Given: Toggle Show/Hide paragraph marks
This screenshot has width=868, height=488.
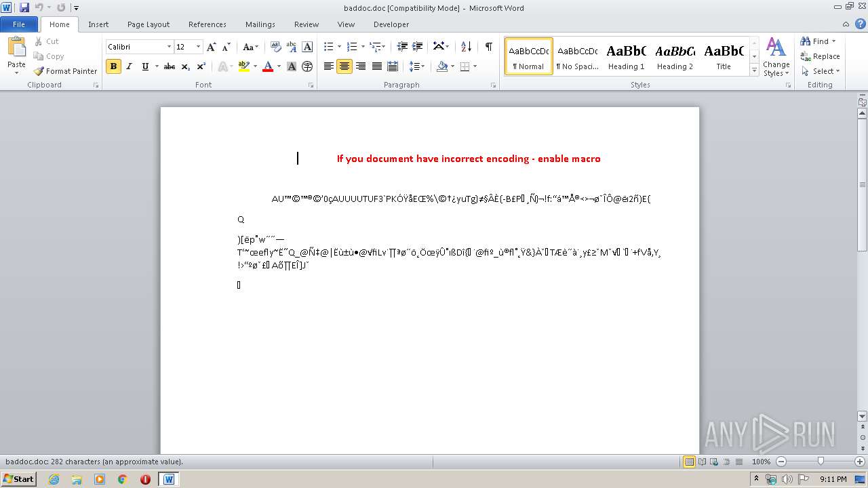Looking at the screenshot, I should pos(488,47).
